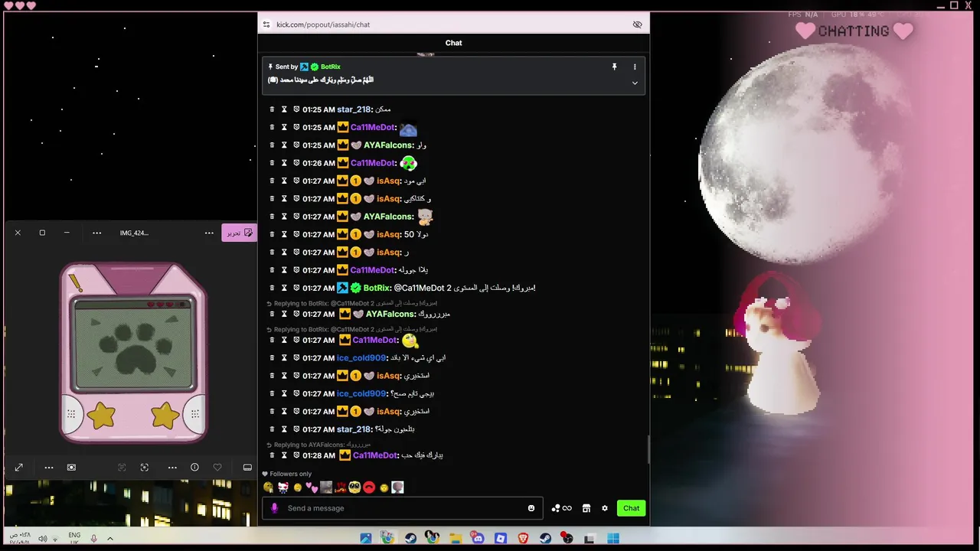Click the green emote in Ca11MeDot's 01:26 message
Screen dimensions: 980x551
pyautogui.click(x=408, y=163)
